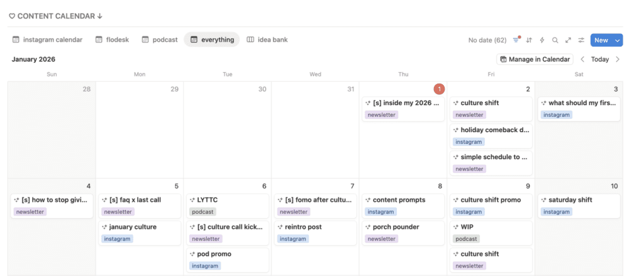This screenshot has width=644, height=276.
Task: Open view settings sliders icon
Action: click(582, 40)
